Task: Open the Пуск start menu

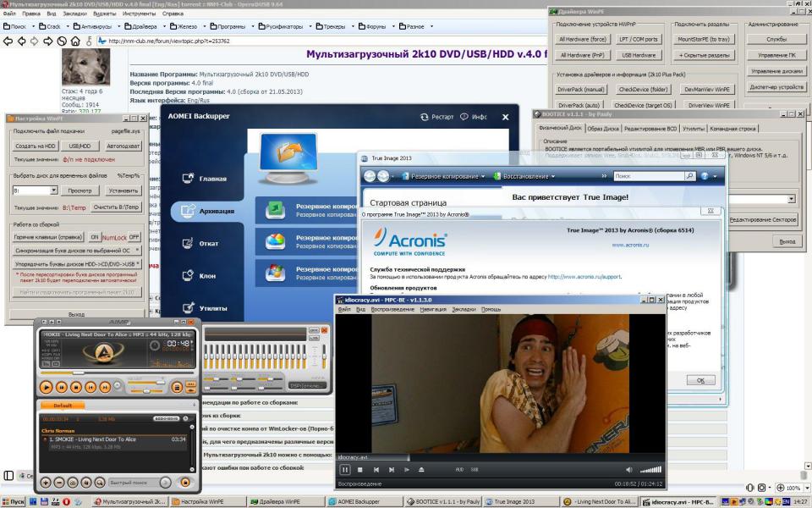Action: pos(14,501)
